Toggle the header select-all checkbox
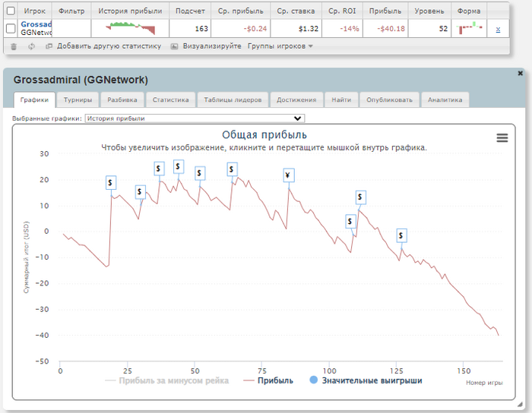The width and height of the screenshot is (532, 413). (x=11, y=11)
